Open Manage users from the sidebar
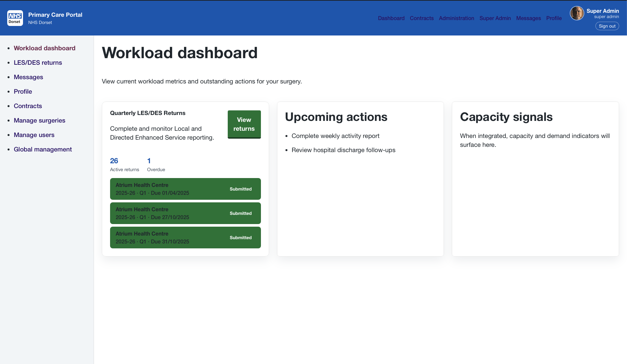Image resolution: width=627 pixels, height=364 pixels. pyautogui.click(x=34, y=135)
